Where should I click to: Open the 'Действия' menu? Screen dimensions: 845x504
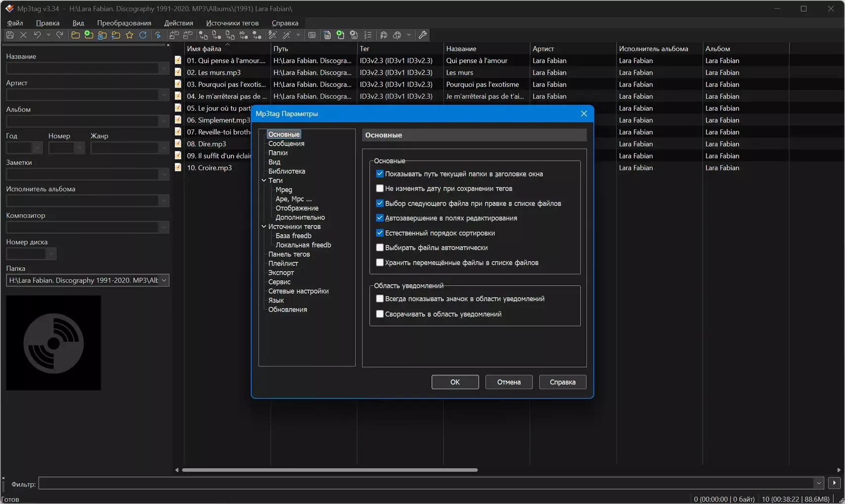178,23
